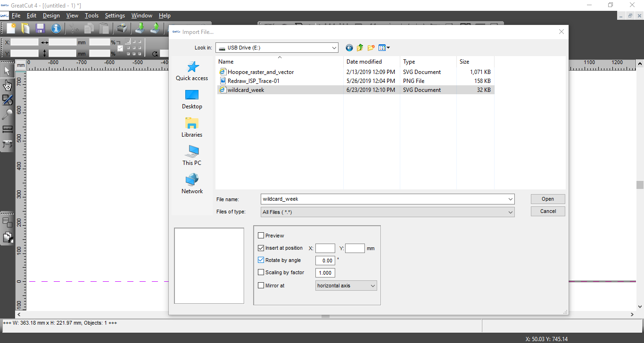This screenshot has width=644, height=343.
Task: Open the View menu
Action: pos(72,16)
